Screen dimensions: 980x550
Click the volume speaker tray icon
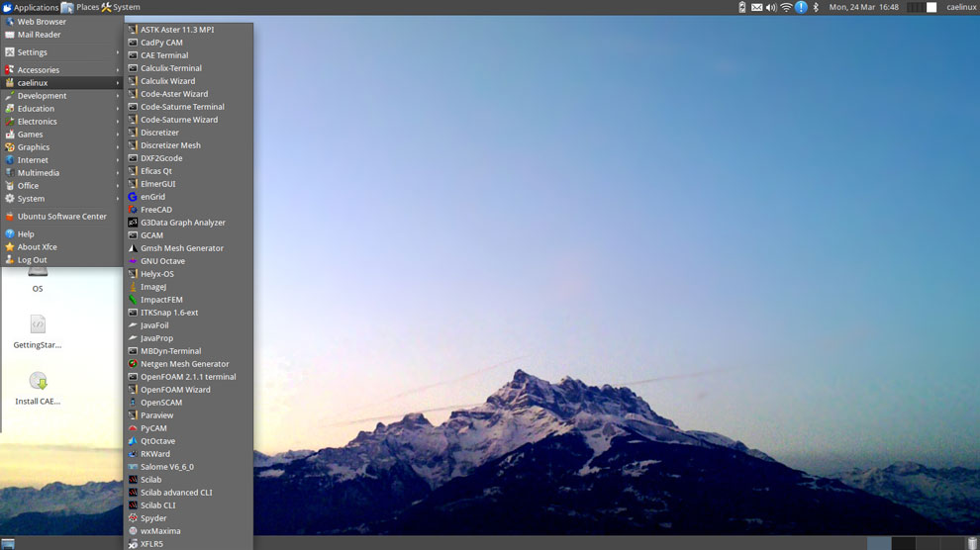(x=771, y=8)
